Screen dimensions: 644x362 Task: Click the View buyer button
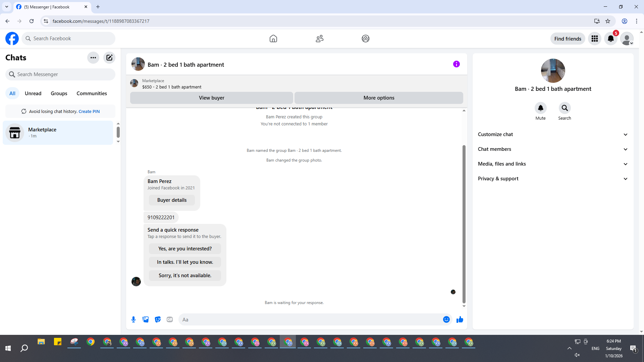pyautogui.click(x=211, y=98)
